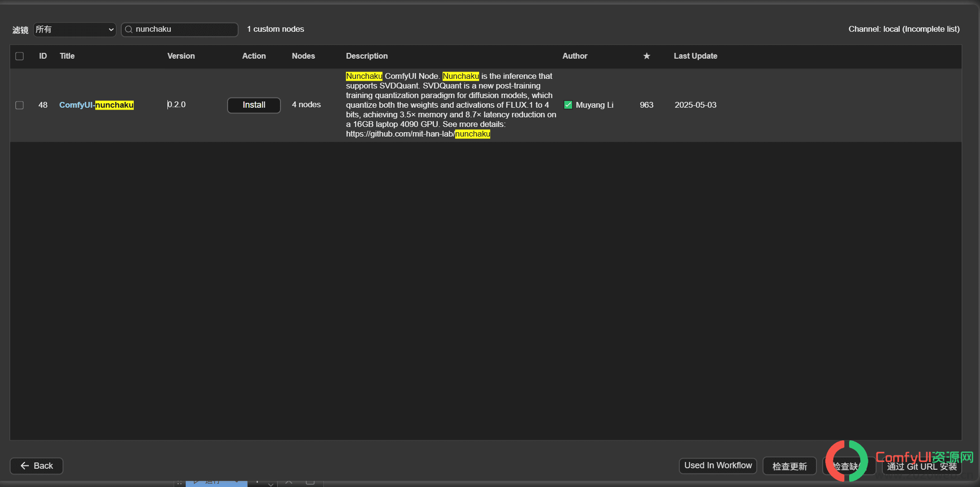Click the nunchaku search input field
The height and width of the screenshot is (487, 980).
click(179, 29)
